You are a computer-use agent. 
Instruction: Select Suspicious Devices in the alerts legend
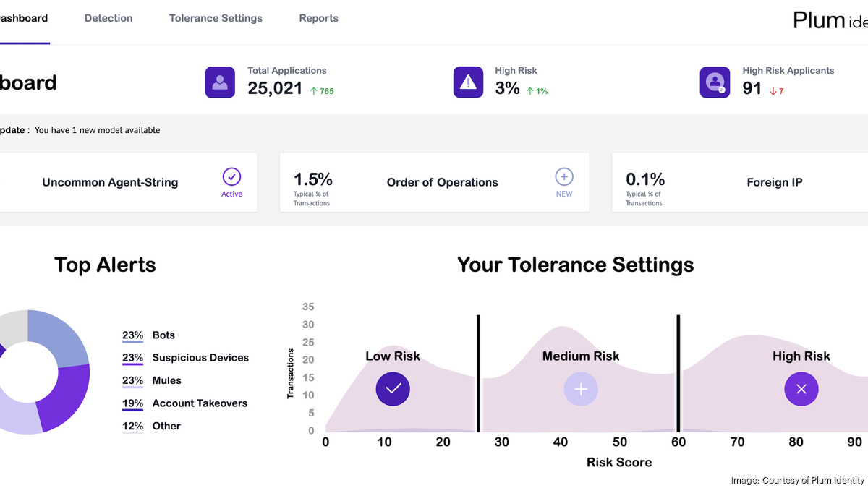[200, 358]
